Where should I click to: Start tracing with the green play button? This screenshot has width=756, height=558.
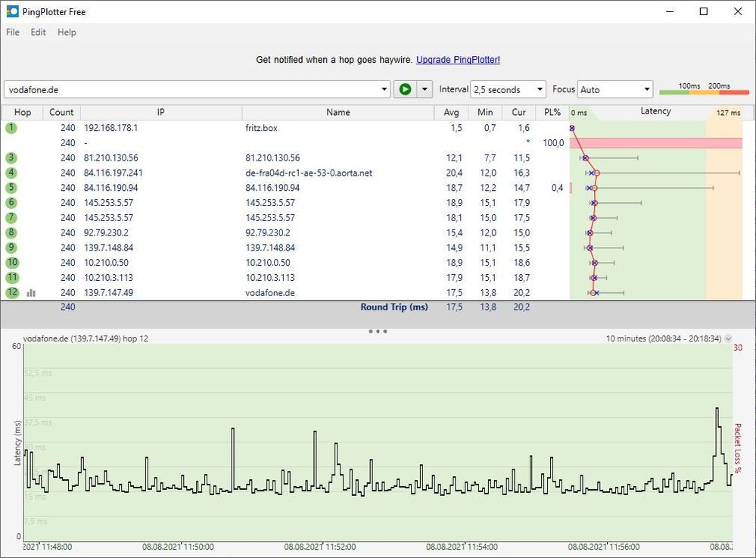(x=405, y=89)
